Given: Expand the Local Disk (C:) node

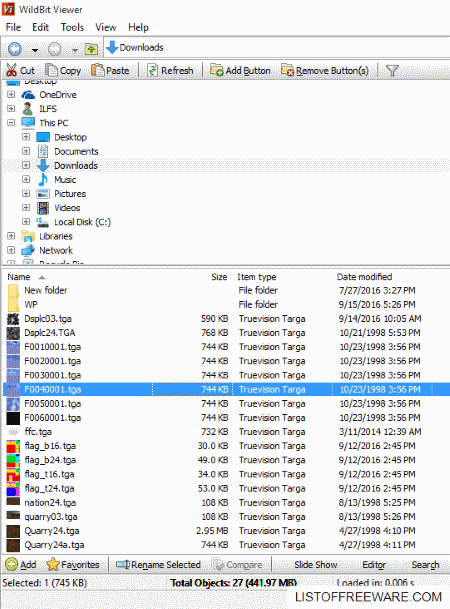Looking at the screenshot, I should (x=26, y=222).
